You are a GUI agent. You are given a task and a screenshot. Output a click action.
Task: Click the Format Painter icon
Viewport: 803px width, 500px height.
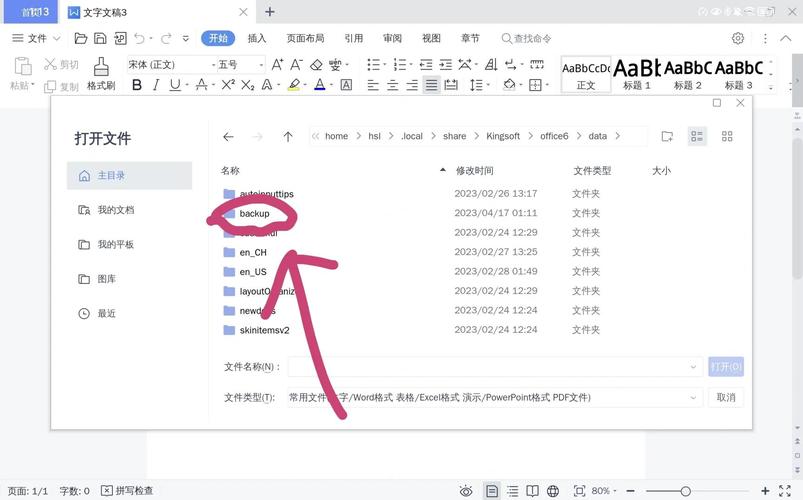101,67
